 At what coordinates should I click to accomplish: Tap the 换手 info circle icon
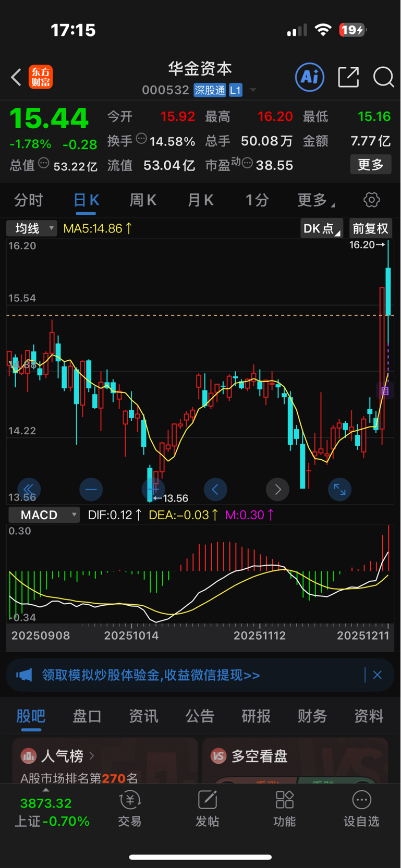(x=141, y=139)
